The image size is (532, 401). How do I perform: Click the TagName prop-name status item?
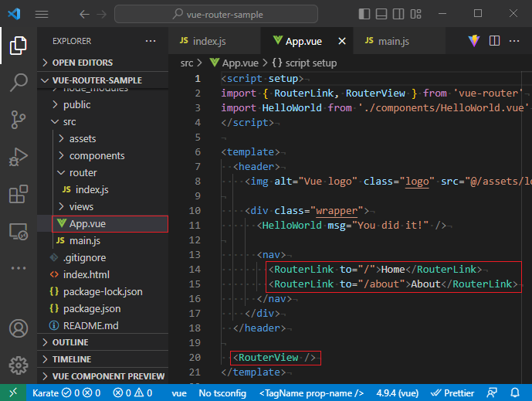311,393
